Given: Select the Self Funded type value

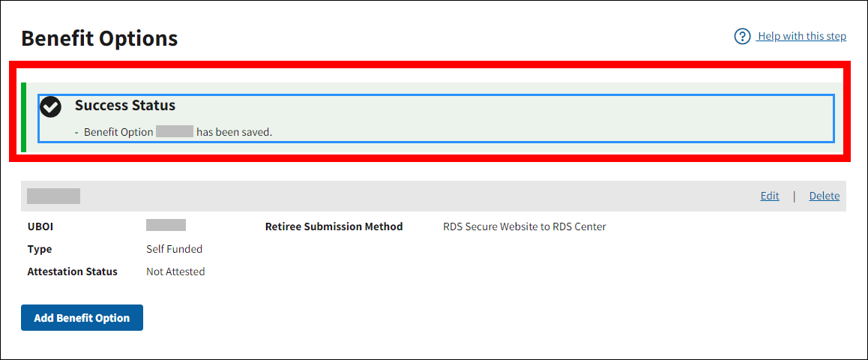Looking at the screenshot, I should coord(174,249).
